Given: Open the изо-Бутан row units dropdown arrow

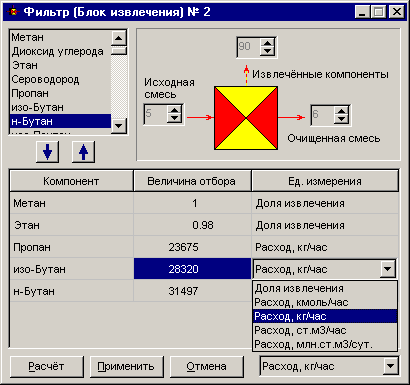Looking at the screenshot, I should [x=388, y=269].
